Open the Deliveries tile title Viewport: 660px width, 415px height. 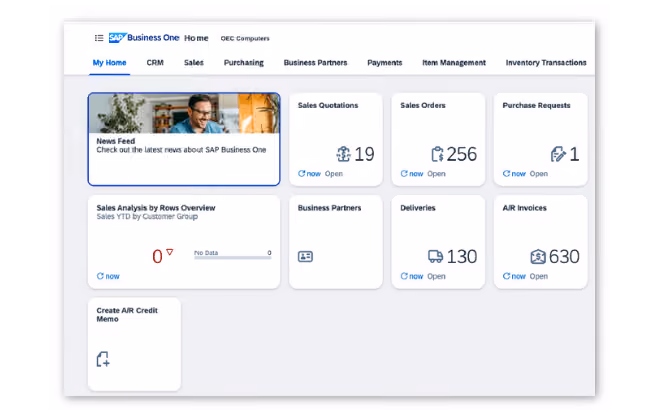418,208
